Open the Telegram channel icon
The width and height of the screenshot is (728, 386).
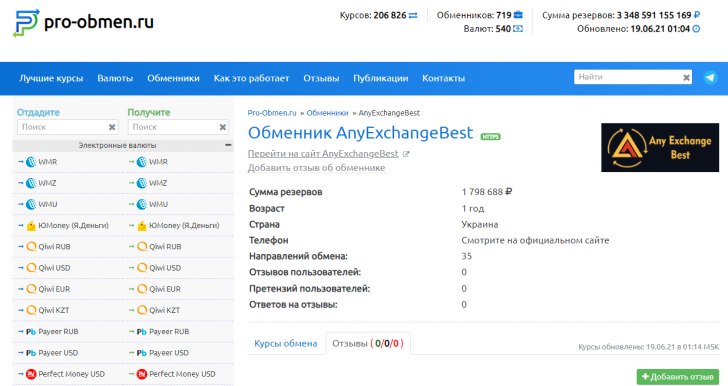tap(710, 78)
